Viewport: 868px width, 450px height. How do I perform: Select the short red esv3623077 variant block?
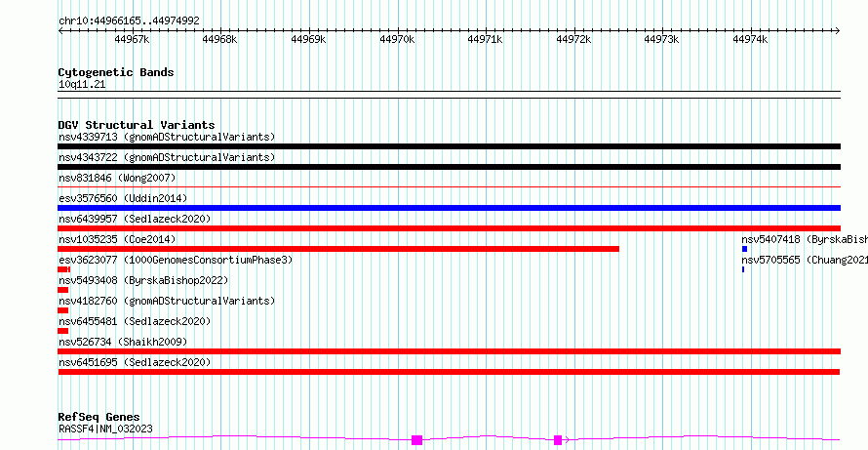63,269
